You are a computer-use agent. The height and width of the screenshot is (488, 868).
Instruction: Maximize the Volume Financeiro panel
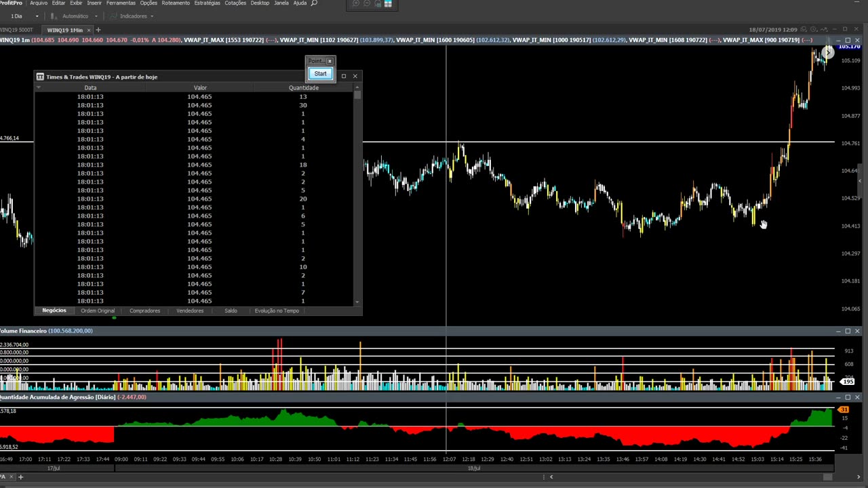point(848,331)
